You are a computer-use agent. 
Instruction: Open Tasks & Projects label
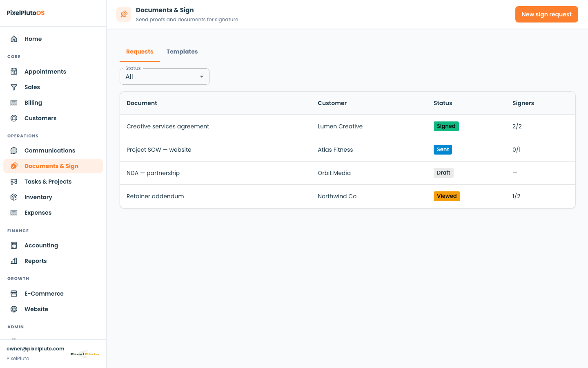48,182
